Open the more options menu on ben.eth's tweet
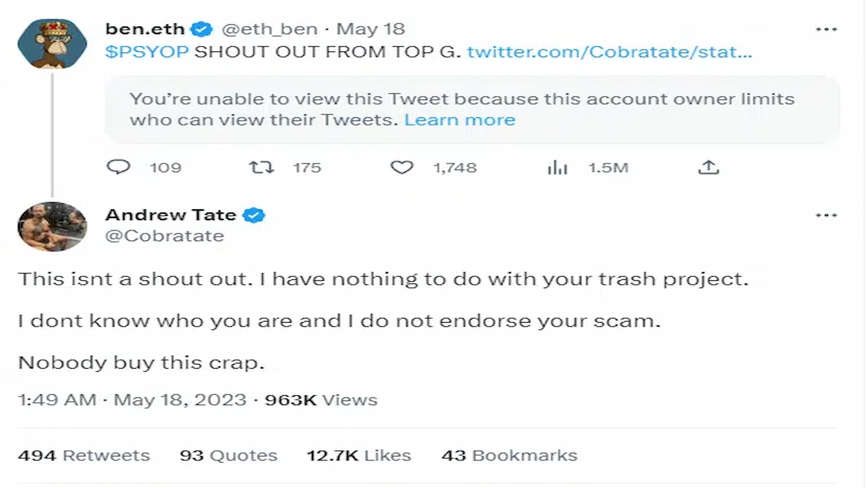The image size is (868, 488). point(826,29)
